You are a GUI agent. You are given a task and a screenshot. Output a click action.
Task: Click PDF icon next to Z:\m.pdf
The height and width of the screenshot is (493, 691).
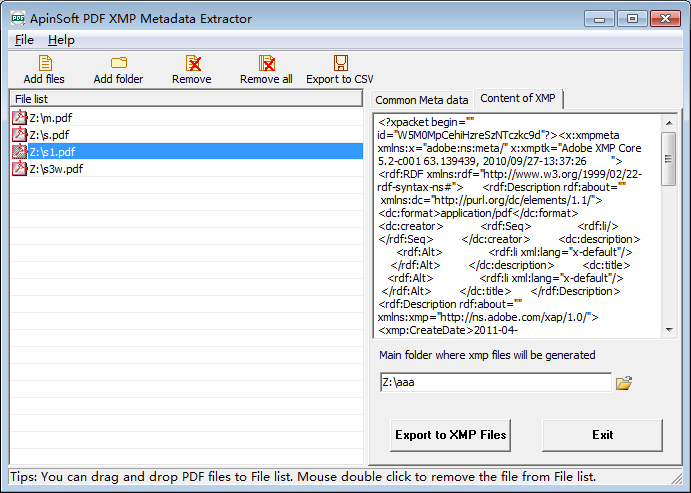click(19, 118)
